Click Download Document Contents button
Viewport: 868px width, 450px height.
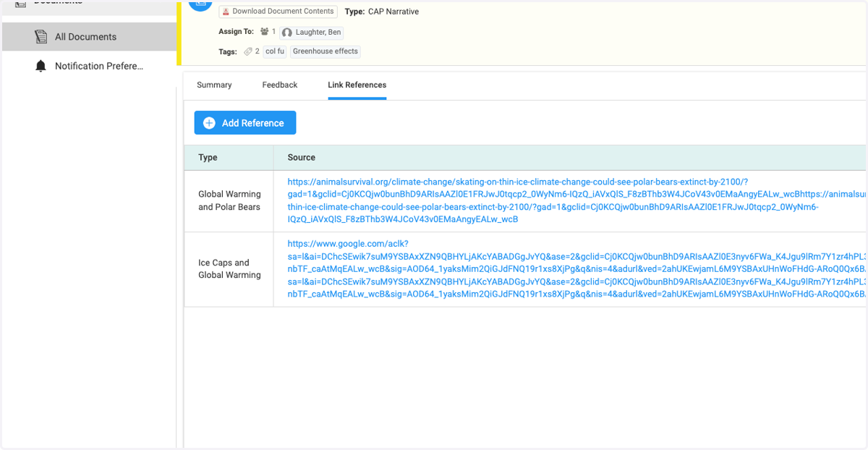click(278, 12)
